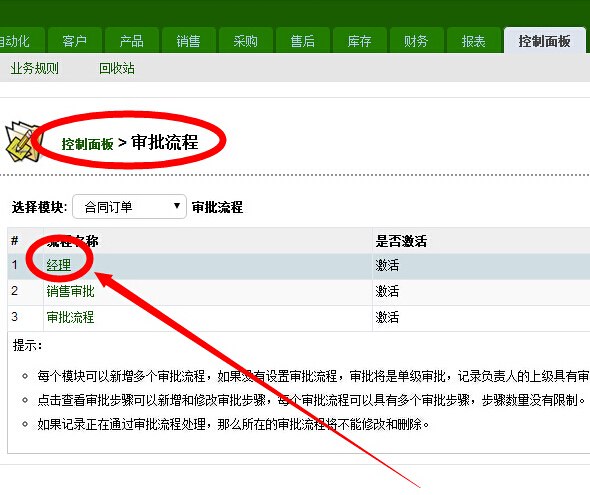This screenshot has height=495, width=590.
Task: Click the 是否激活 column header
Action: tap(401, 241)
